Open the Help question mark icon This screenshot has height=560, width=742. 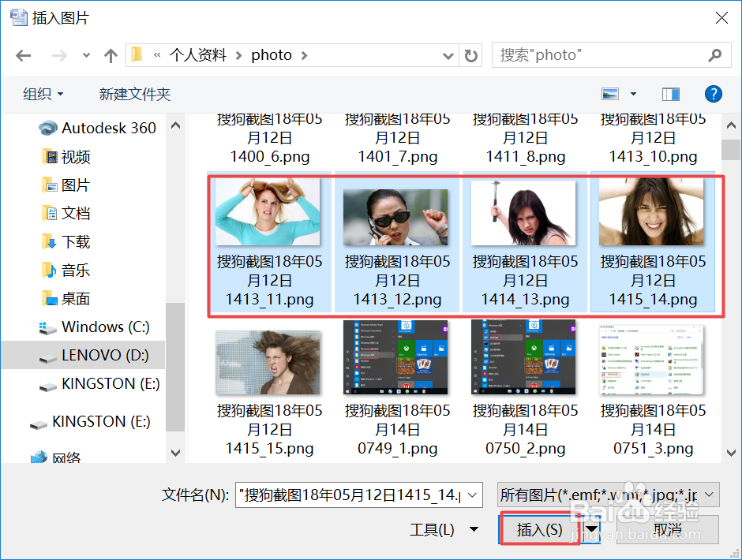[713, 93]
